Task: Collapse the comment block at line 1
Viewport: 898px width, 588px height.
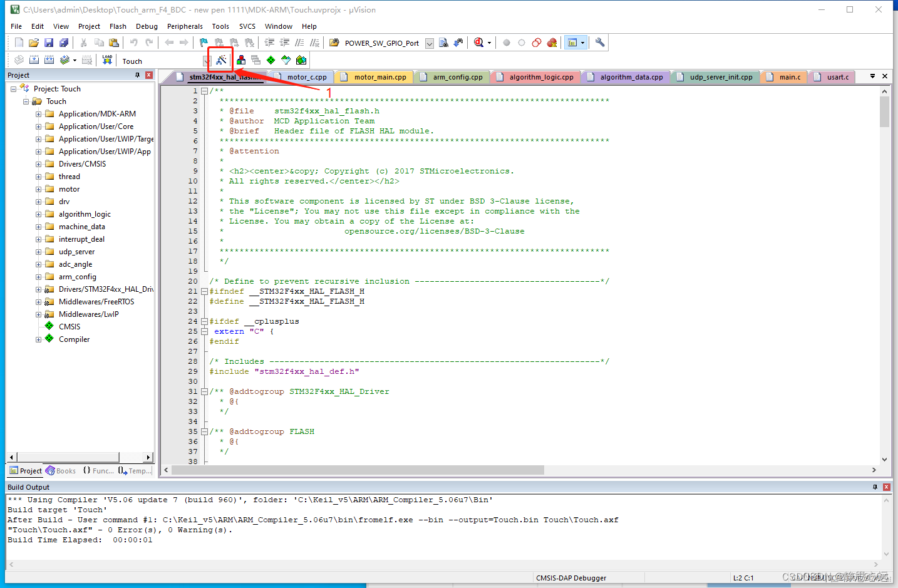Action: (x=204, y=91)
